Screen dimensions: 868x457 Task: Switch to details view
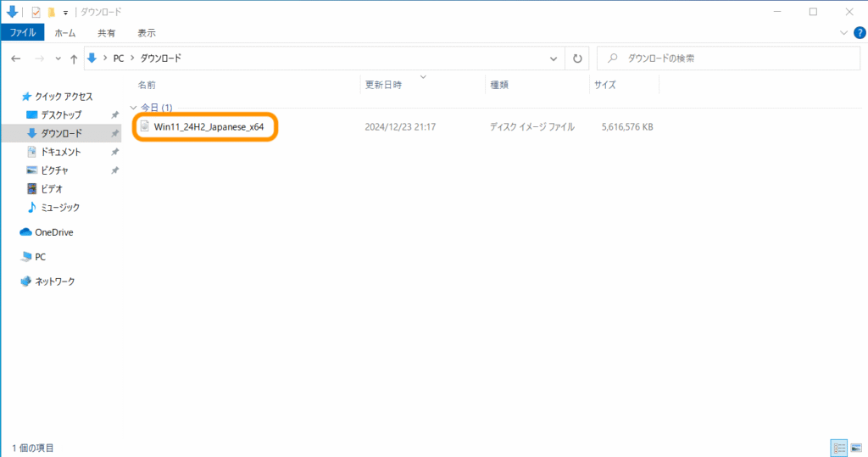click(x=839, y=448)
